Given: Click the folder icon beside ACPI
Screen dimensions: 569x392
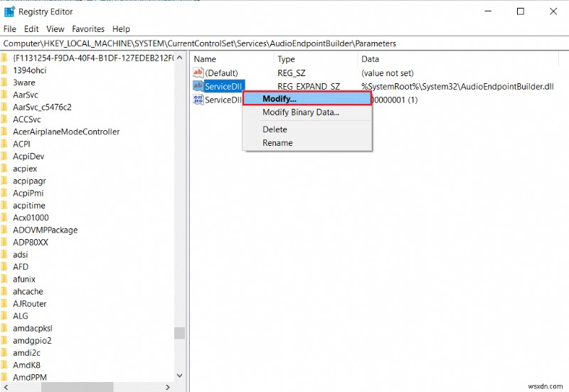Looking at the screenshot, I should click(4, 144).
